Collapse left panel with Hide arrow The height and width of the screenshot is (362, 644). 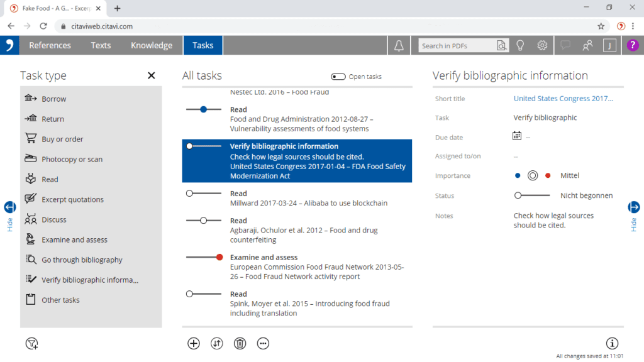9,207
